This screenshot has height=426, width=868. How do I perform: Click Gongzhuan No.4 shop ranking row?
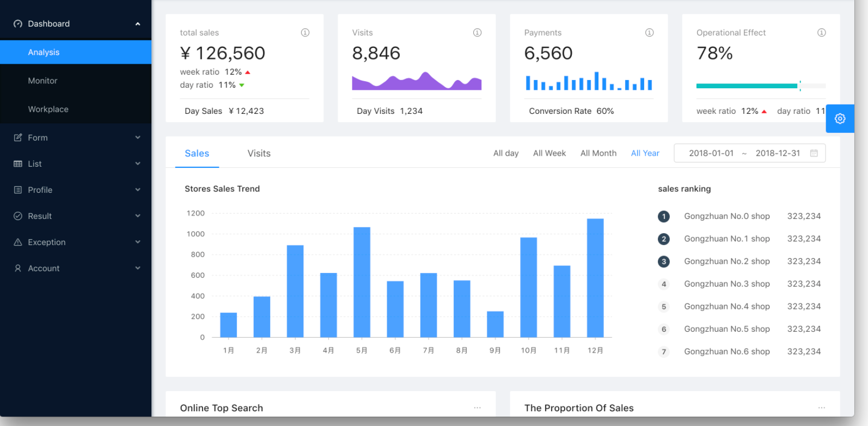coord(739,307)
